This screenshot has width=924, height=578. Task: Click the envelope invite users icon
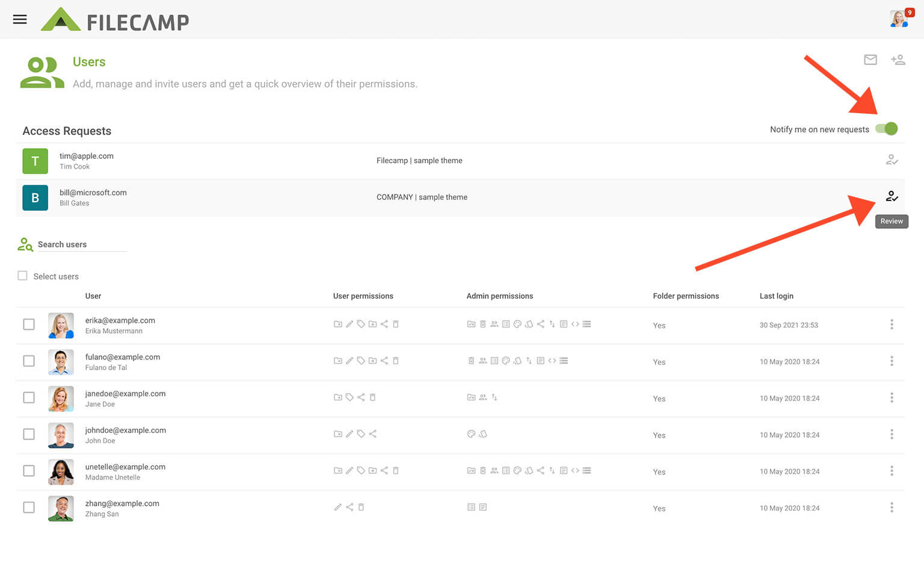[870, 60]
